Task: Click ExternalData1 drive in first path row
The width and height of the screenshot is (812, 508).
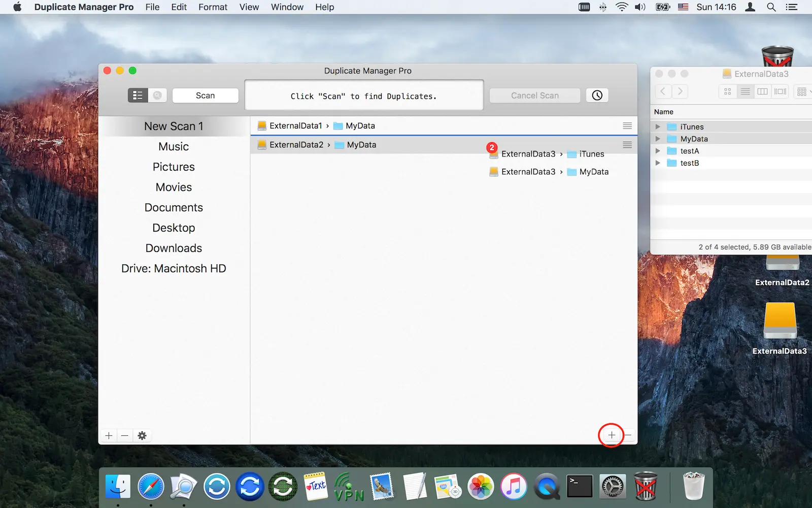Action: 290,125
